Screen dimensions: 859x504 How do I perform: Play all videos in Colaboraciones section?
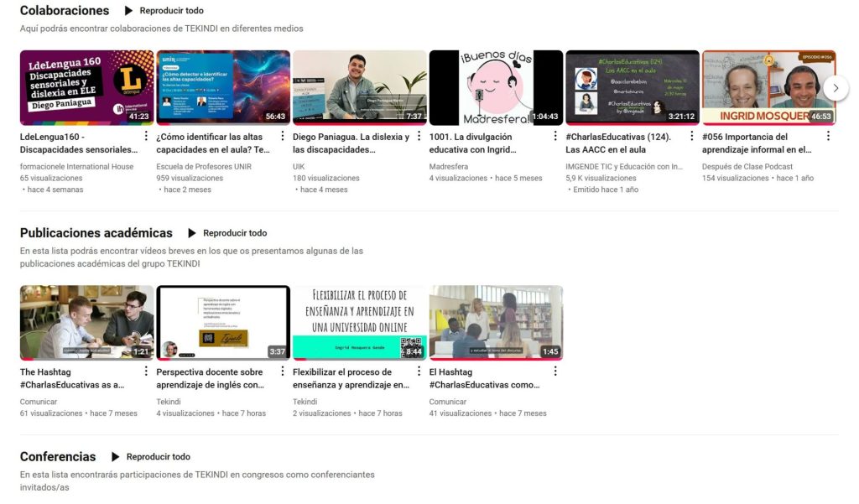tap(164, 11)
